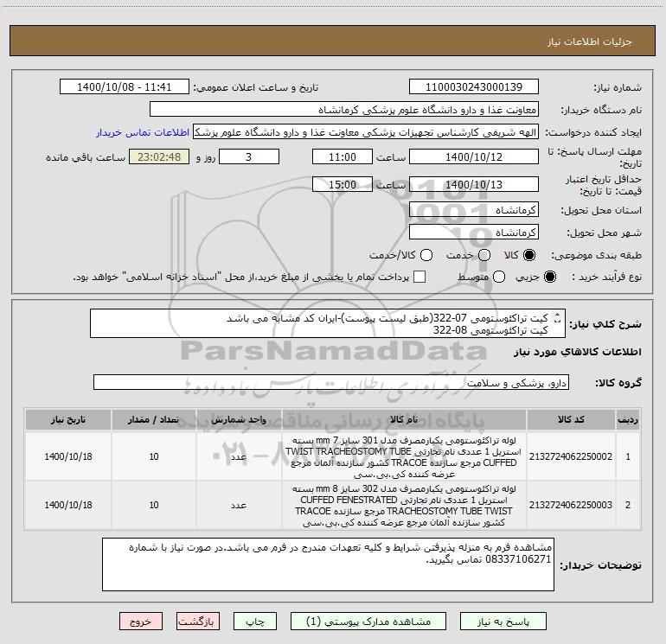Viewport: 666px width, 644px height.
Task: Click the row 1 unit عدد cell
Action: click(x=239, y=456)
